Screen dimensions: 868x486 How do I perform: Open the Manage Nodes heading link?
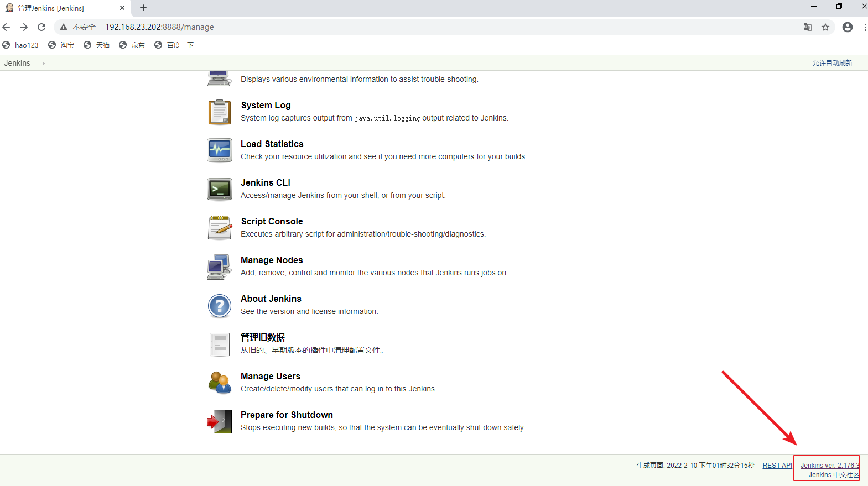[272, 260]
